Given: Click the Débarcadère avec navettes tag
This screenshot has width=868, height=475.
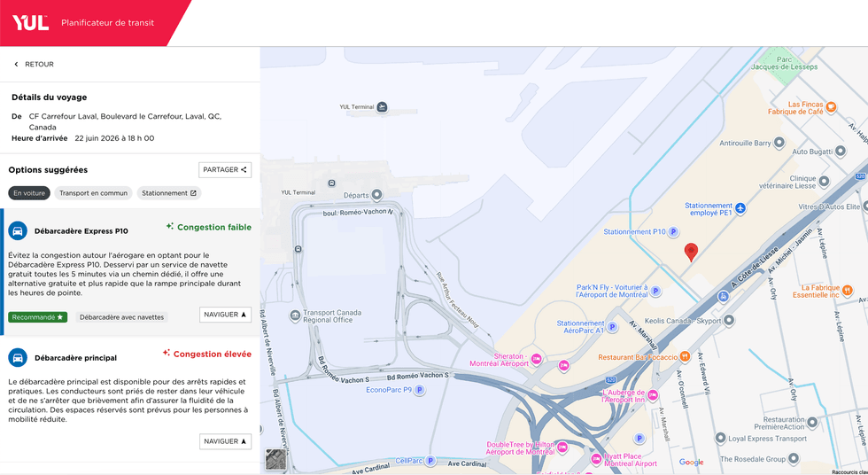Looking at the screenshot, I should [122, 317].
